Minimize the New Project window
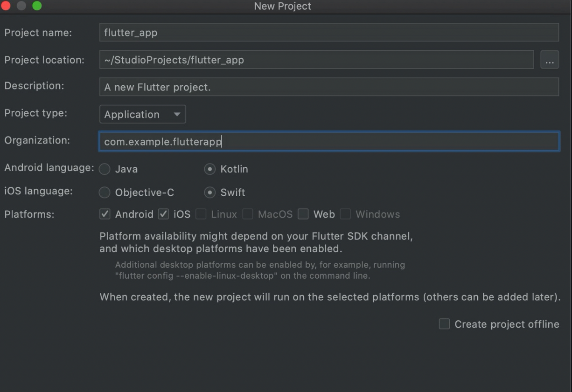The image size is (572, 392). click(21, 6)
